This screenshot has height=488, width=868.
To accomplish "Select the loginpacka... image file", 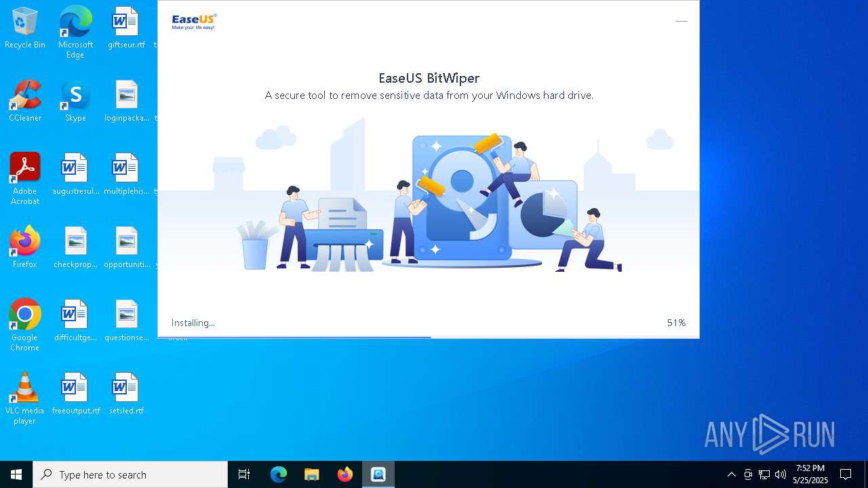I will [126, 102].
